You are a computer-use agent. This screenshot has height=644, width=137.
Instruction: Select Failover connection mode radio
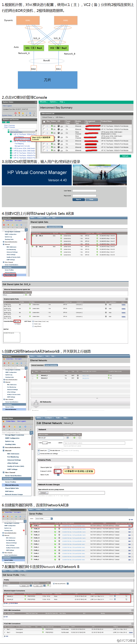[15, 324]
